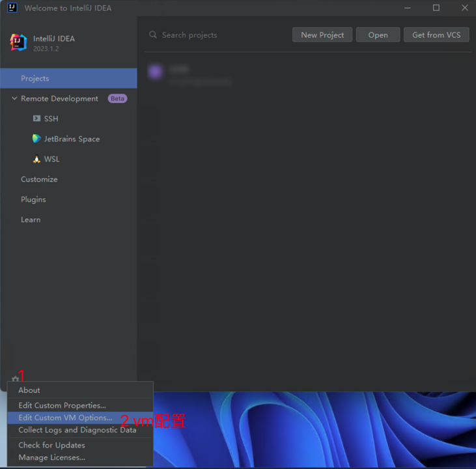476x469 pixels.
Task: Click the purple project avatar in recent list
Action: click(x=156, y=72)
